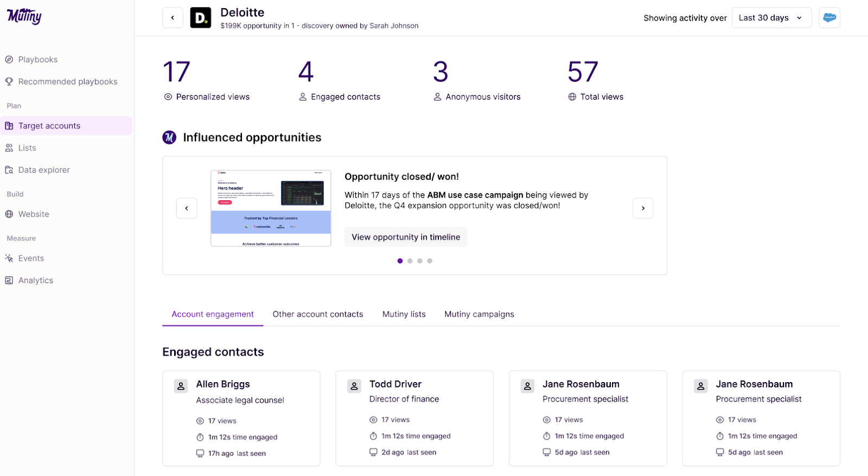Screen dimensions: 868x476
Task: Click 'Opportunity closed/ won!' heading
Action: pyautogui.click(x=402, y=177)
